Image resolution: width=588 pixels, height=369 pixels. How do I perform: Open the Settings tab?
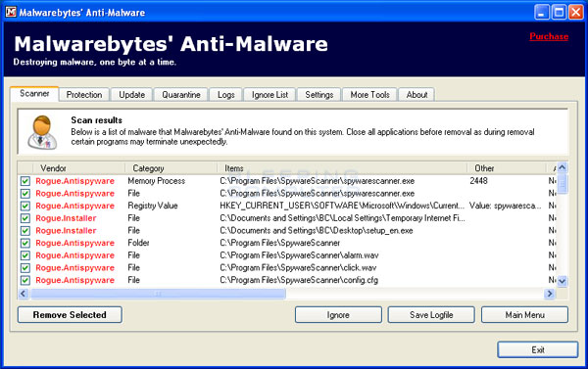tap(318, 95)
